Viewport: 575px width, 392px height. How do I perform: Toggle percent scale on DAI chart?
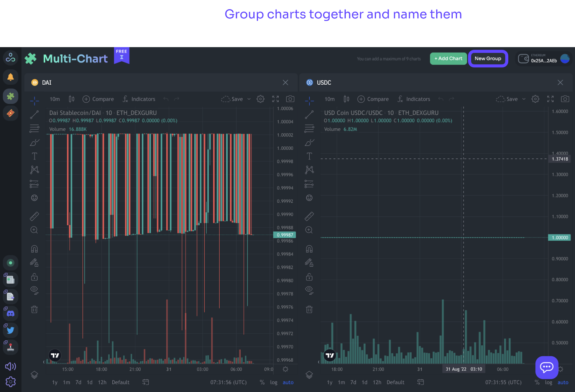(x=262, y=382)
